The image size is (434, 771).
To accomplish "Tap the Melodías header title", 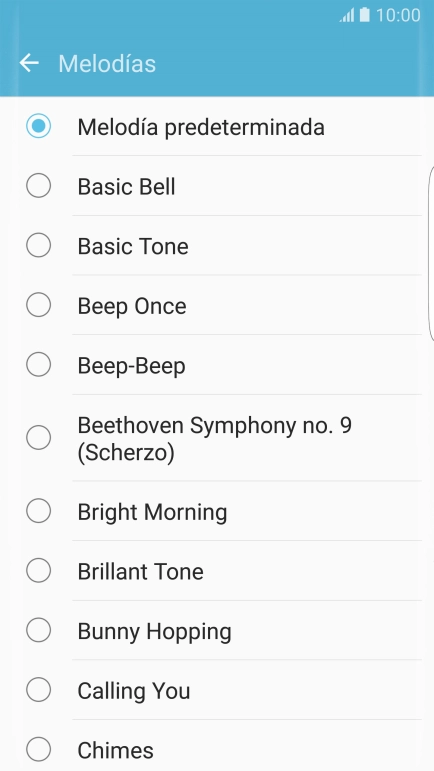I will 107,63.
